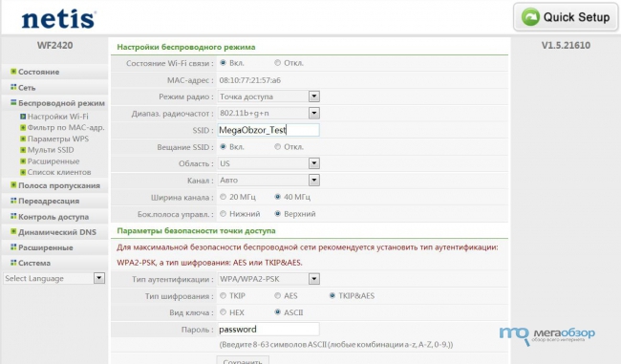
Task: Open the Select Language dropdown
Action: 54,278
